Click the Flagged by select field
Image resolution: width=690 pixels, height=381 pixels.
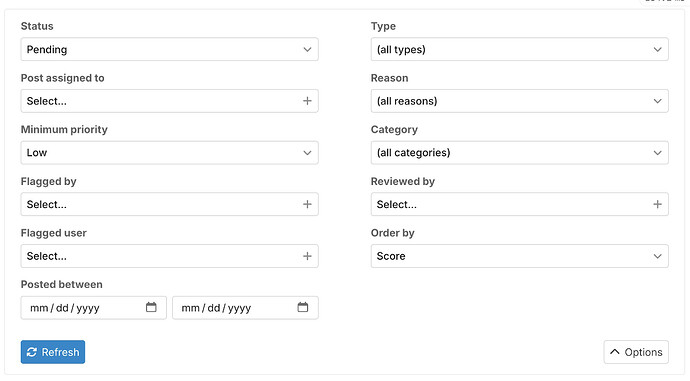tap(169, 204)
